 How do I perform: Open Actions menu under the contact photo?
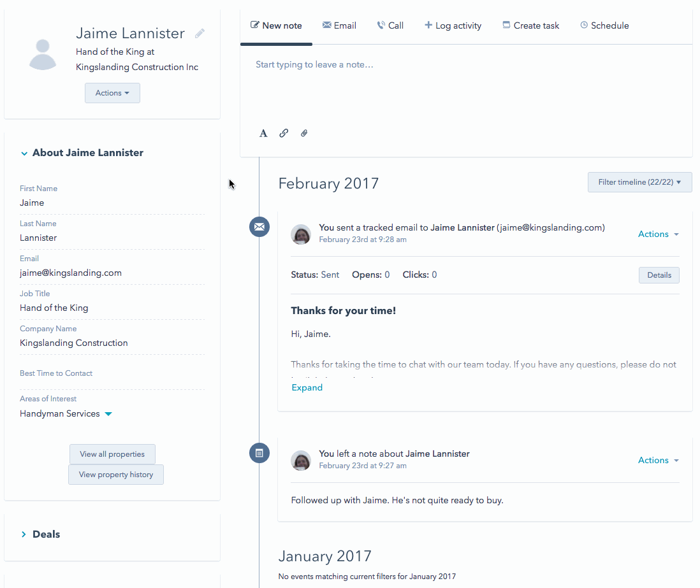(x=112, y=93)
